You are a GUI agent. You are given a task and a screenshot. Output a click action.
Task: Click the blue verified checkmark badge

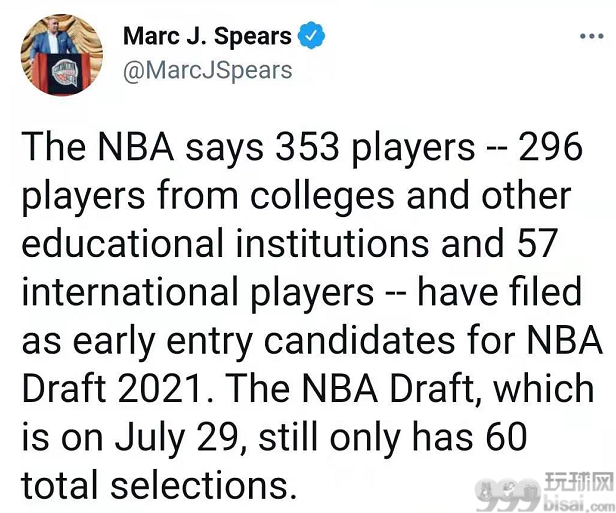[311, 36]
